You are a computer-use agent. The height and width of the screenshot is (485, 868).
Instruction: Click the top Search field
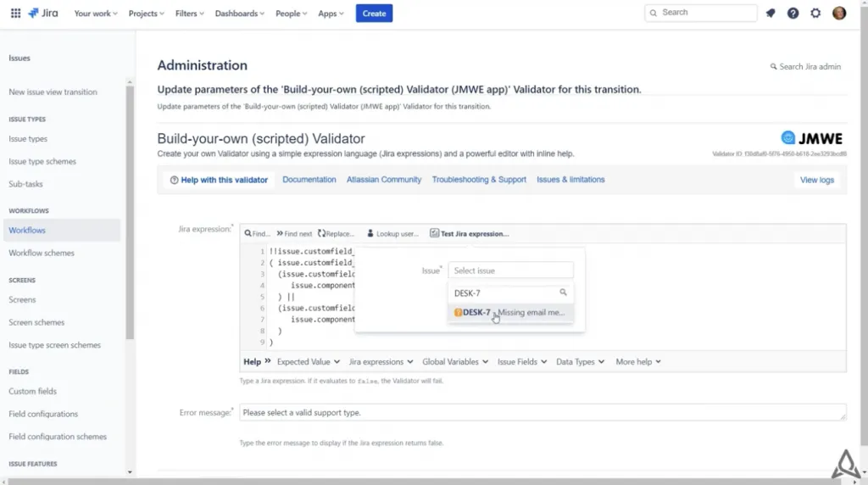click(701, 13)
